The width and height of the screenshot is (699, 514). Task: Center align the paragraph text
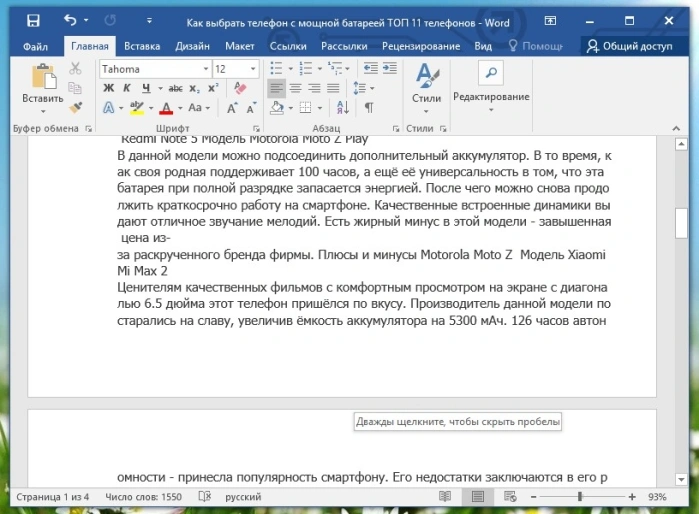tap(295, 88)
